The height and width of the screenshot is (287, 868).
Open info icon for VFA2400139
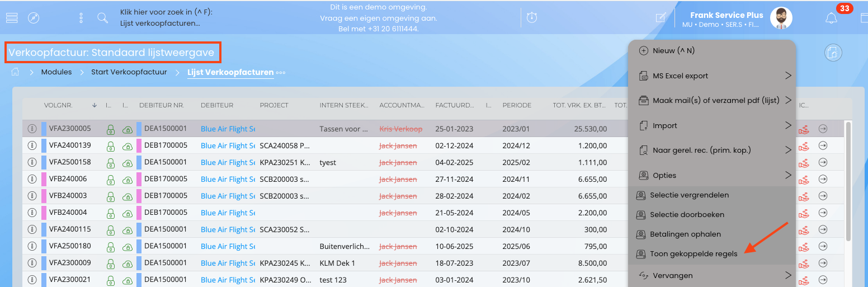(32, 145)
